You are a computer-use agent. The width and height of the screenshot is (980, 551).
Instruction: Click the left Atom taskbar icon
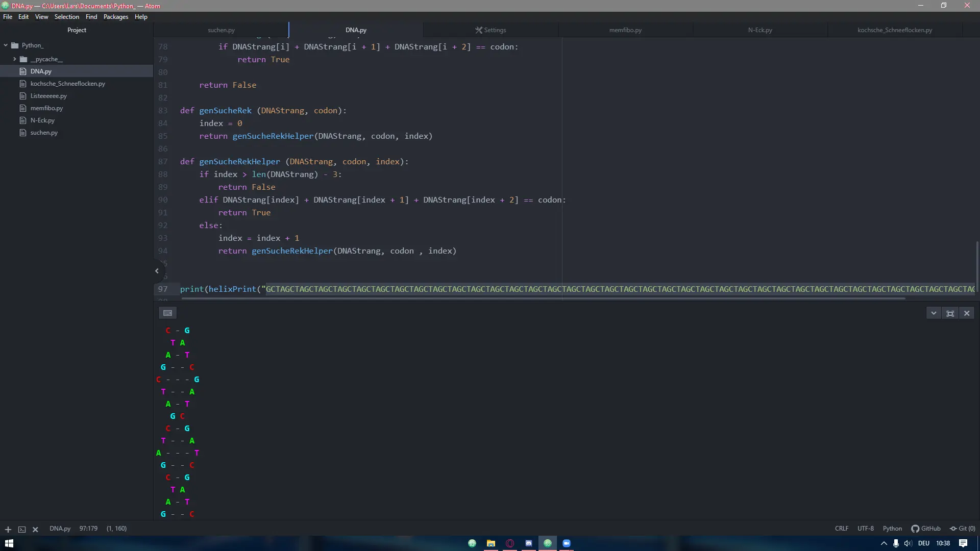472,543
